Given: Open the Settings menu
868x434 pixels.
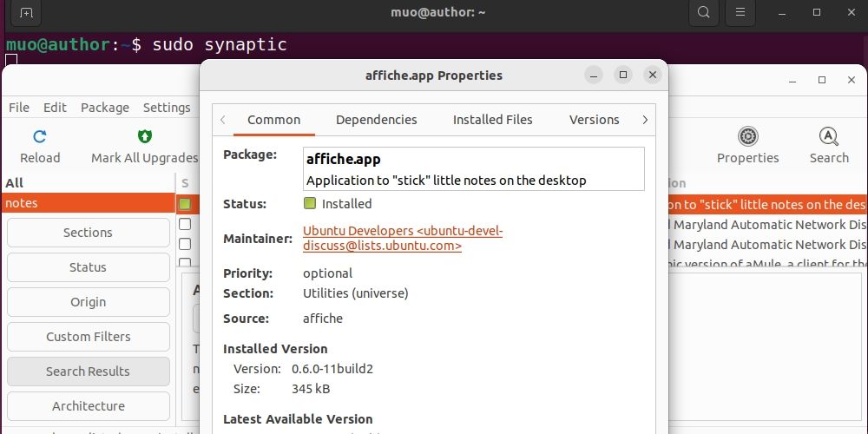Looking at the screenshot, I should 167,108.
